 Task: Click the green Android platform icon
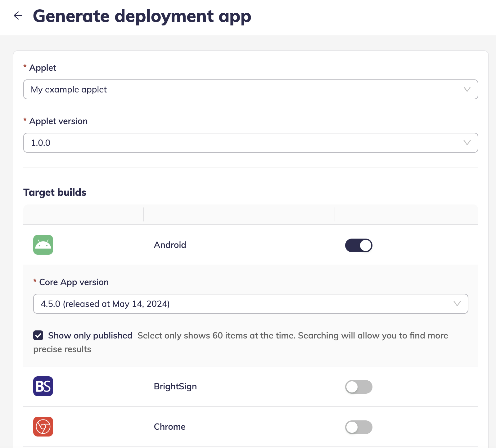tap(43, 245)
